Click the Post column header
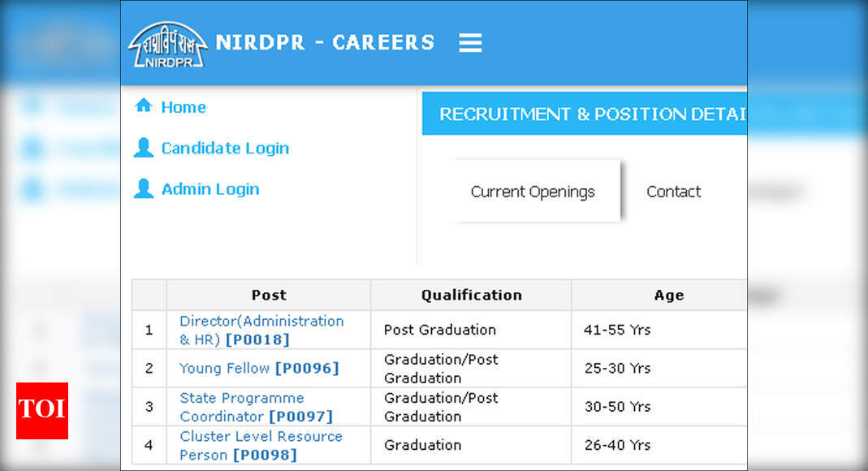 (269, 295)
